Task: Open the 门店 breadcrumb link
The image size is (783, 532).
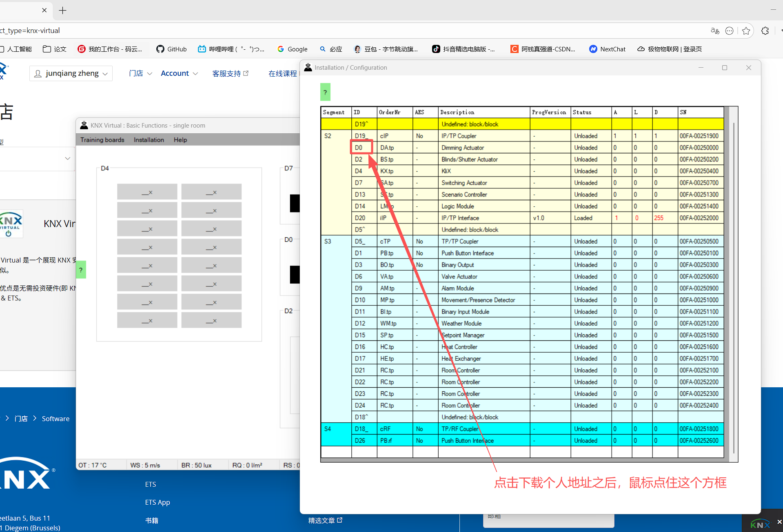Action: (21, 419)
